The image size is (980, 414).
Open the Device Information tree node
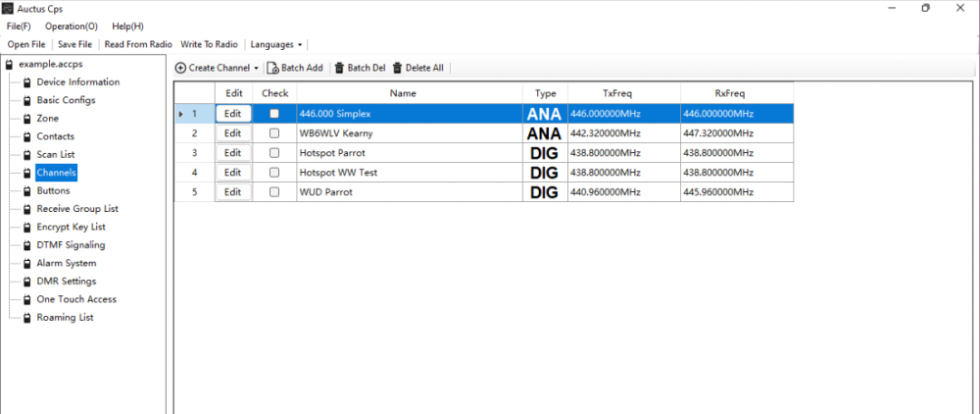77,82
